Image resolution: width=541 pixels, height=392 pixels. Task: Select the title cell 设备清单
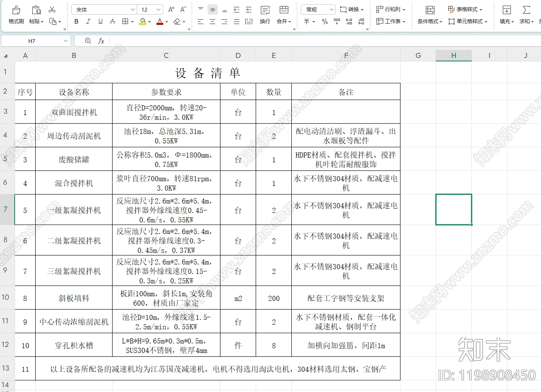tap(208, 73)
